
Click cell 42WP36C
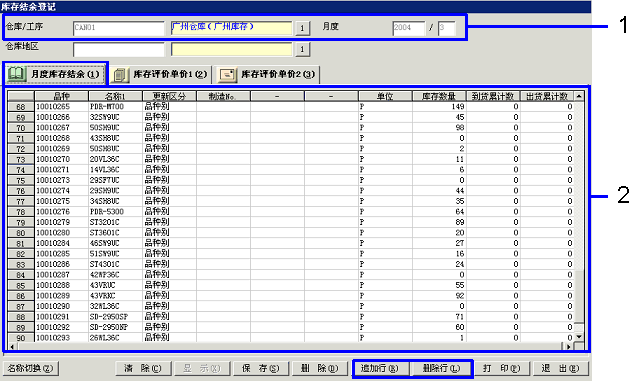[115, 275]
